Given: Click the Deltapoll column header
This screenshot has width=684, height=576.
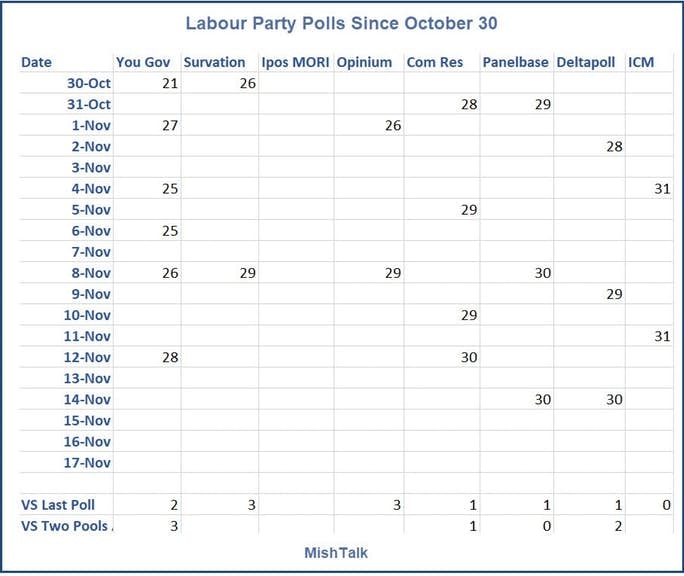Looking at the screenshot, I should coord(589,62).
